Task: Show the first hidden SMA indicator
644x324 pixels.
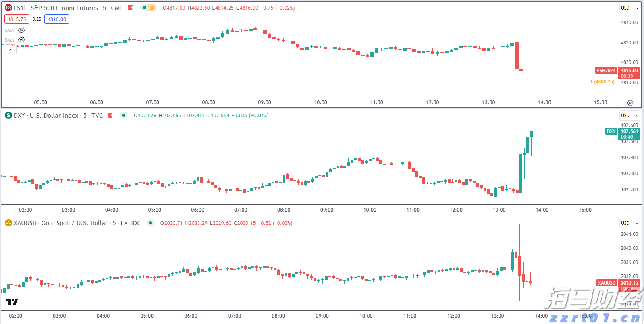Action: point(21,30)
